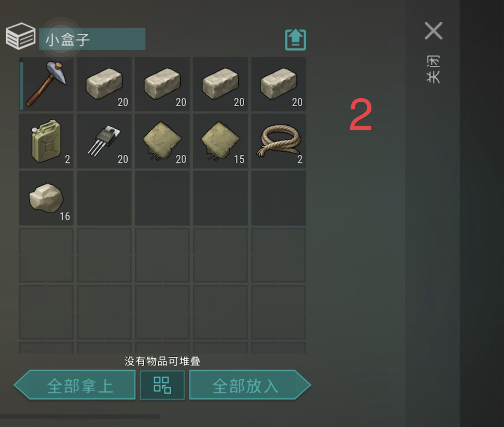Screen dimensions: 504x427
Task: Click the horizontal scrollbar at the bottom
Action: click(80, 416)
